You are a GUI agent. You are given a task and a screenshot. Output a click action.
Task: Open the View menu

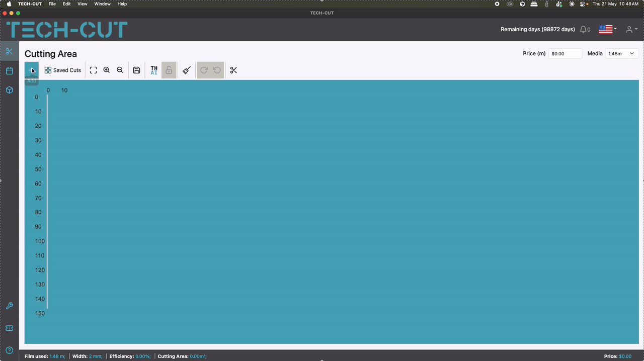[x=83, y=4]
